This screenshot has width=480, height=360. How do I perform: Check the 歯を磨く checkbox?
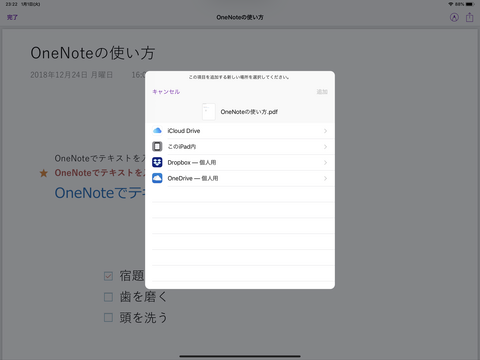click(108, 297)
